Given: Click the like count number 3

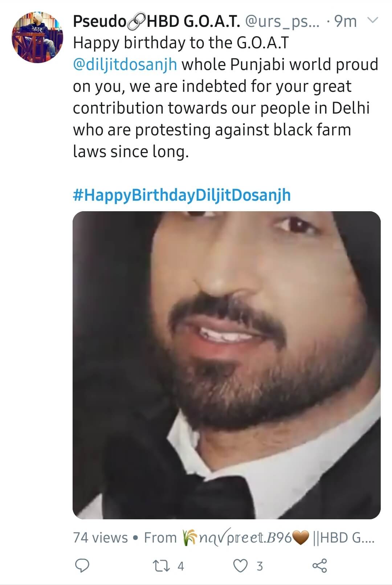Looking at the screenshot, I should 260,566.
